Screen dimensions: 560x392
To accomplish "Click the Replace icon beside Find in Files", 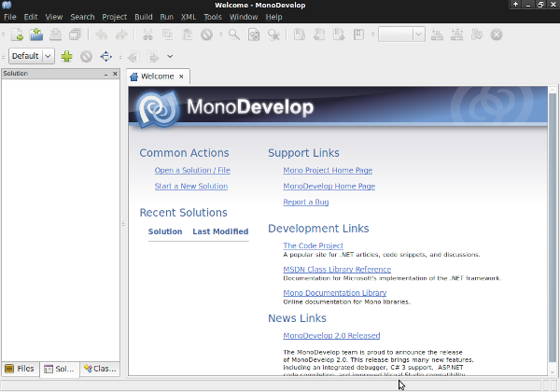I will [273, 35].
